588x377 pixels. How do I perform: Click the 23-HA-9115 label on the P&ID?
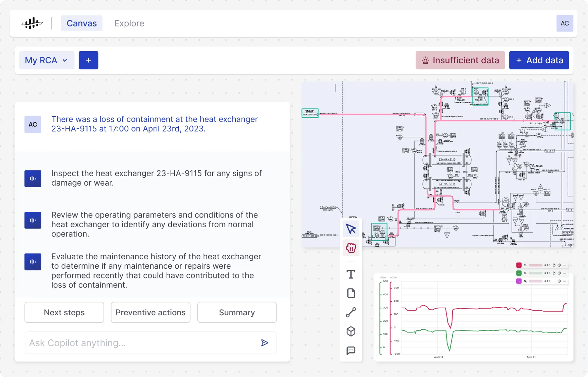click(447, 160)
